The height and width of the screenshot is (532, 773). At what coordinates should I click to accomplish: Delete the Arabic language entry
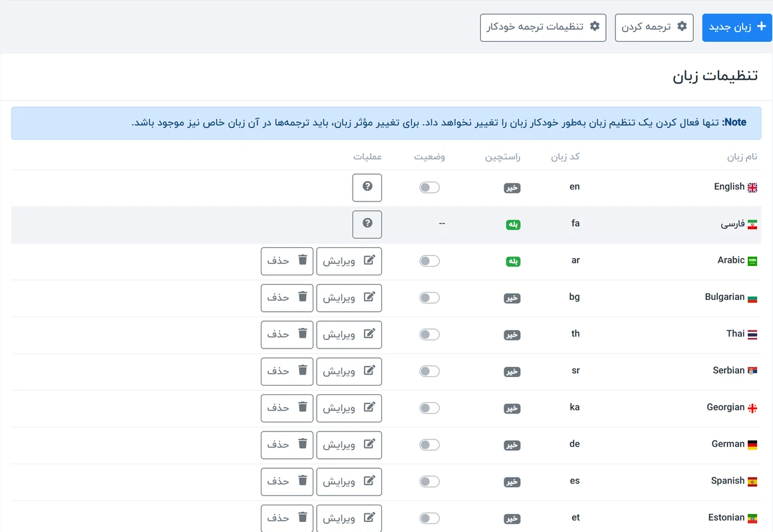pyautogui.click(x=287, y=261)
